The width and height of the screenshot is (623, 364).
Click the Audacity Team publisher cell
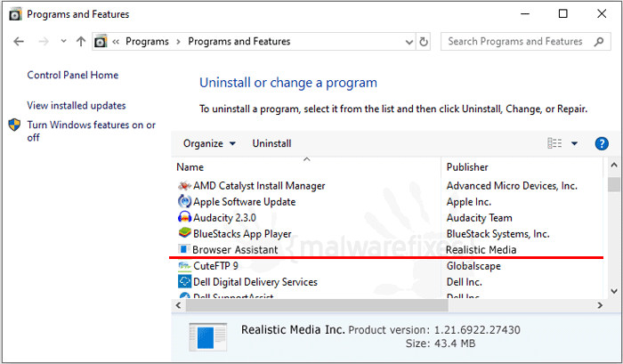[479, 218]
